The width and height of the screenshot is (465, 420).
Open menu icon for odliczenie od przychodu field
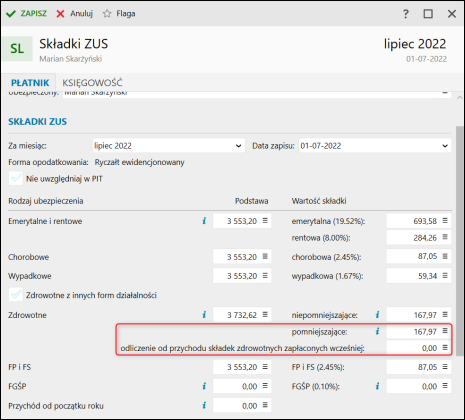[x=445, y=347]
